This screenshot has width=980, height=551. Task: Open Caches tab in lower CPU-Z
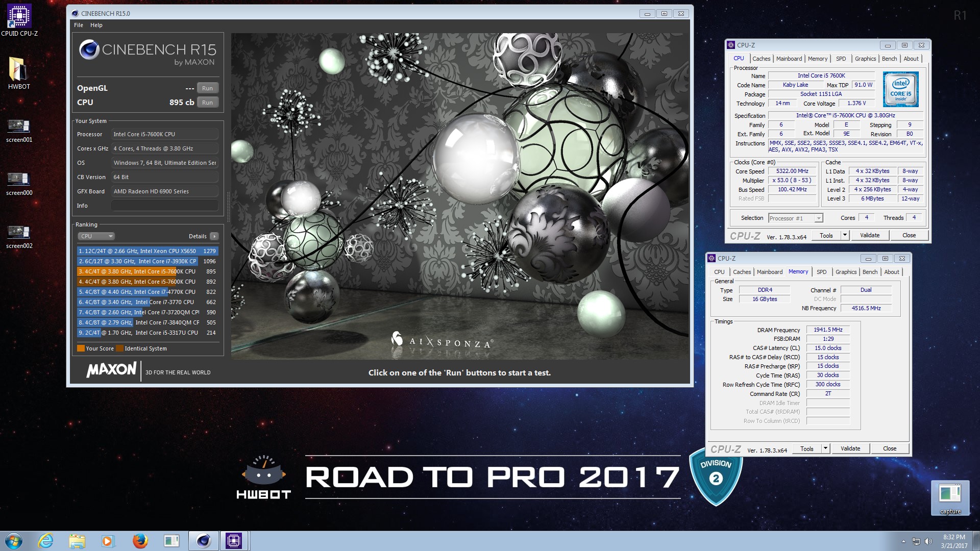tap(742, 272)
